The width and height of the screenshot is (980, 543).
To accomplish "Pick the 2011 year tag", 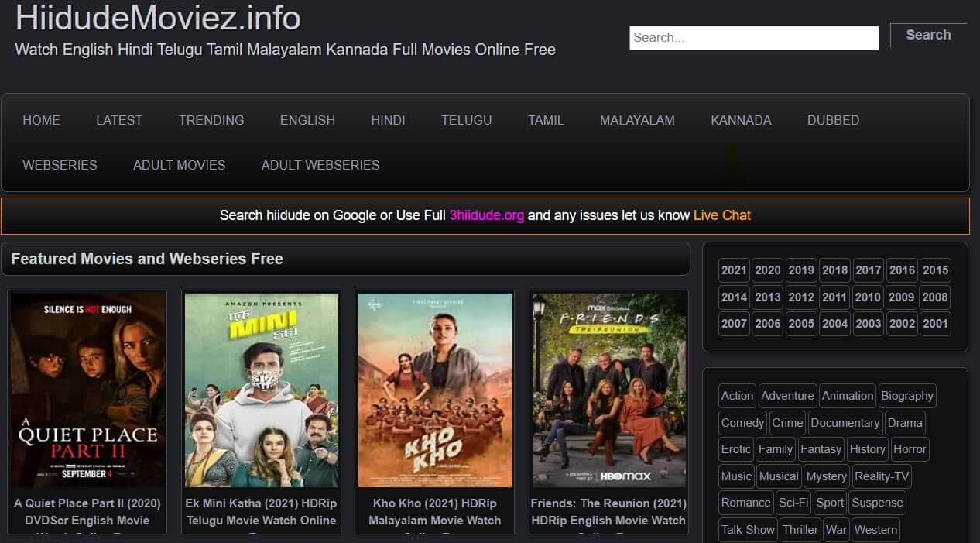I will pyautogui.click(x=834, y=297).
